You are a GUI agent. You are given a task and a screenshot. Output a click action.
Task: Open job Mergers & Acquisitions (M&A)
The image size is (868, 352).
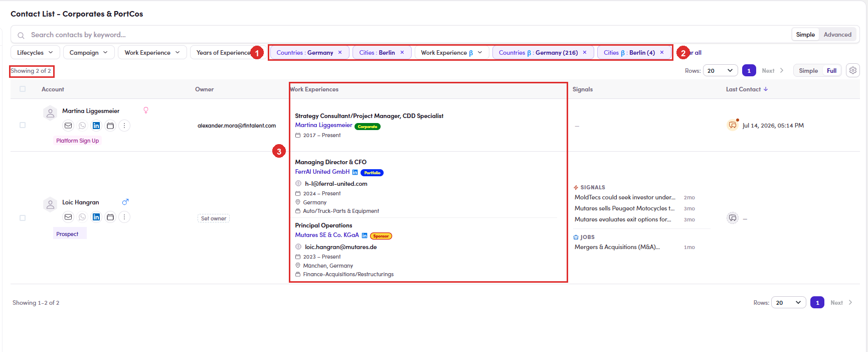pyautogui.click(x=617, y=247)
